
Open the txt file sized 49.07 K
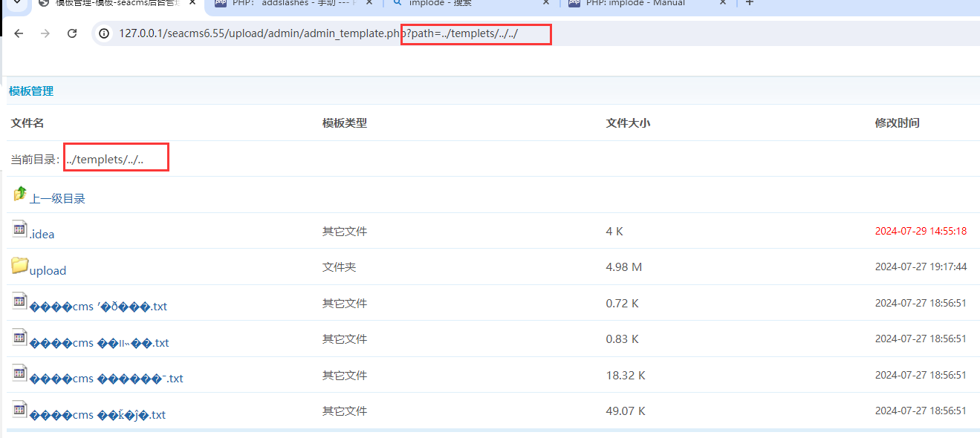[x=97, y=415]
